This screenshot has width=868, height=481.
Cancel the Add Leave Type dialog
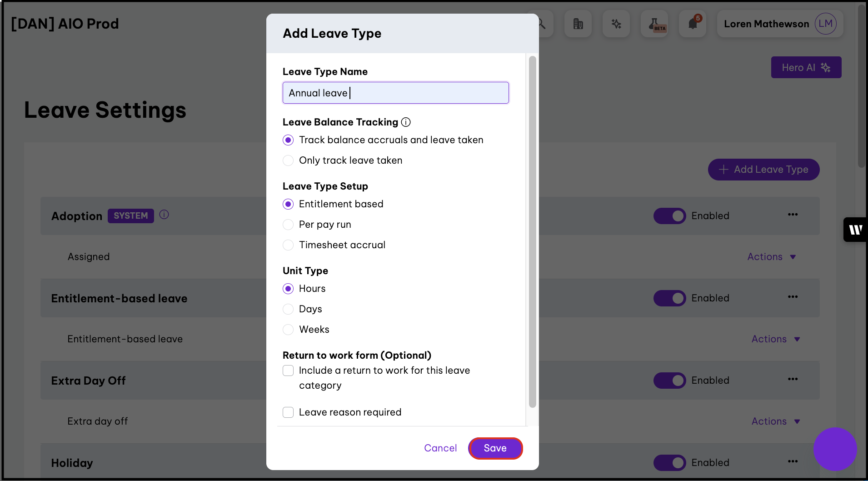click(x=440, y=448)
